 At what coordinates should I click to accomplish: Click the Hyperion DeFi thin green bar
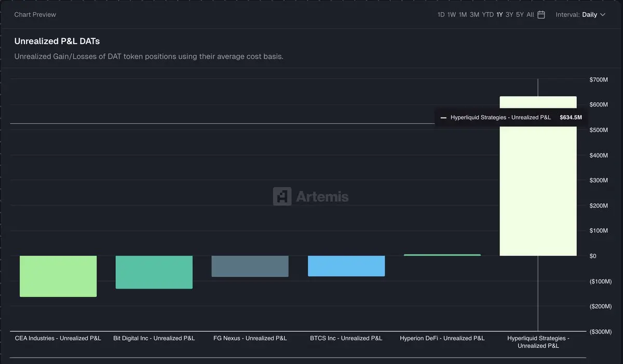tap(442, 255)
